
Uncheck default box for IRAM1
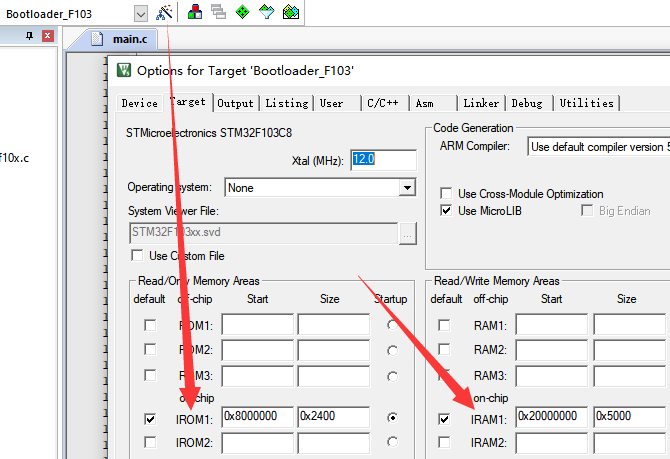click(444, 419)
